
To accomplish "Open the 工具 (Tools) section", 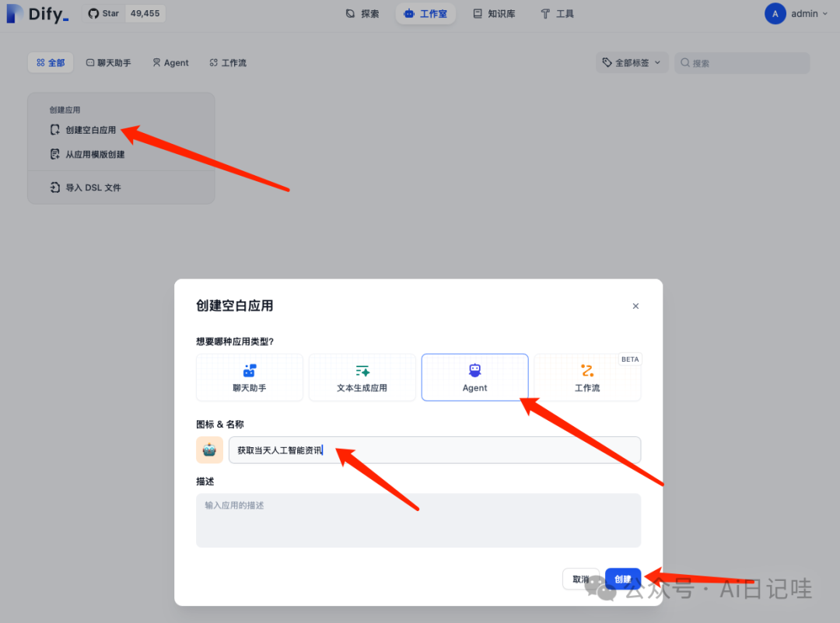I will click(x=557, y=13).
